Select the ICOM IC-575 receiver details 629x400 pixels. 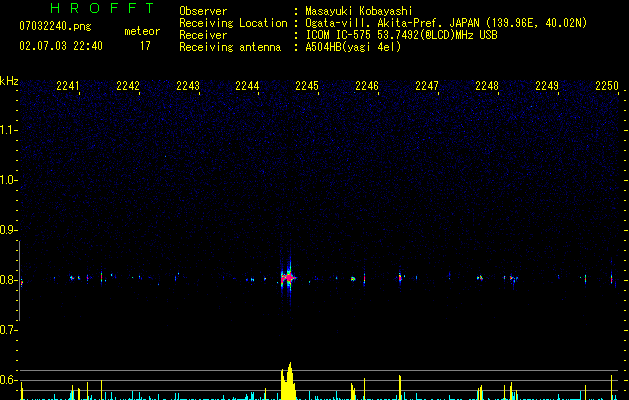coord(401,35)
